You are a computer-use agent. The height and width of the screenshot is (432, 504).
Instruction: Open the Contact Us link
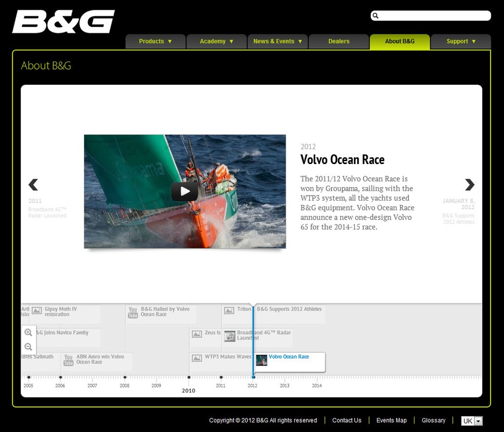click(x=346, y=420)
